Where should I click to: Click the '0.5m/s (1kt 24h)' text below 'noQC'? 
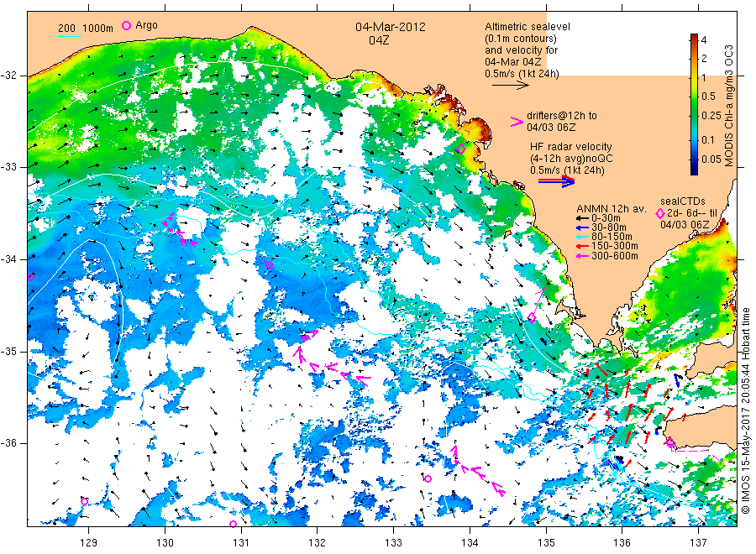pyautogui.click(x=568, y=170)
